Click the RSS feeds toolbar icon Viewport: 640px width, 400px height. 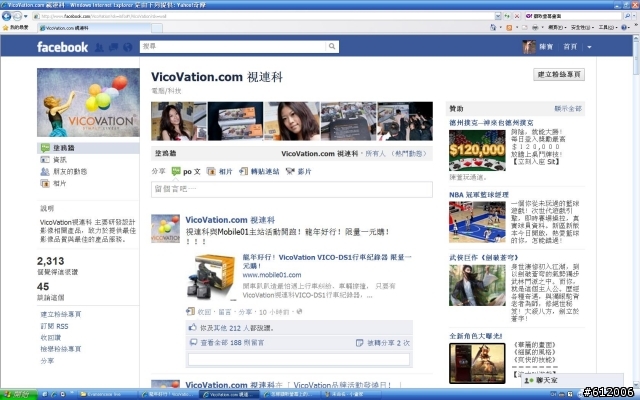click(509, 27)
